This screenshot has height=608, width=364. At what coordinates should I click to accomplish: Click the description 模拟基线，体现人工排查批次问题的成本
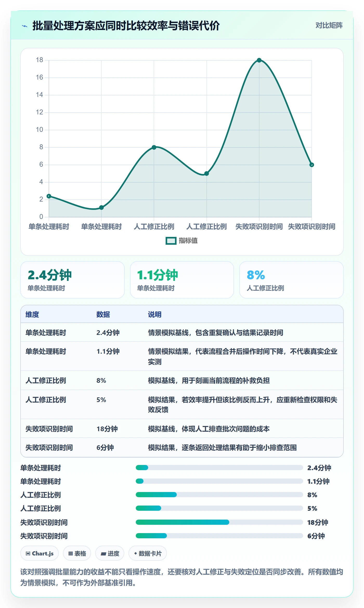(209, 429)
